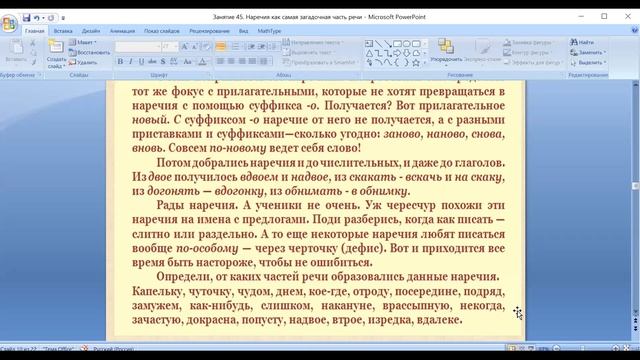Toggle Underline formatting
This screenshot has width=640, height=360.
coord(141,62)
